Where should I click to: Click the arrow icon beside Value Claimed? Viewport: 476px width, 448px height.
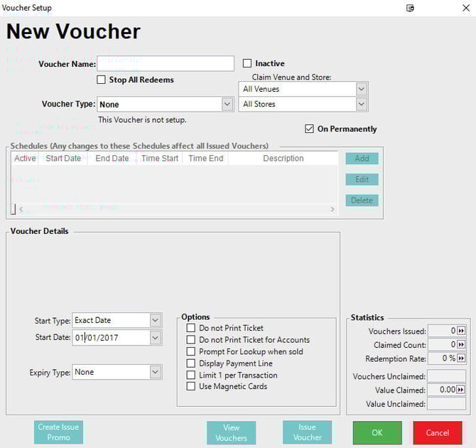[461, 390]
